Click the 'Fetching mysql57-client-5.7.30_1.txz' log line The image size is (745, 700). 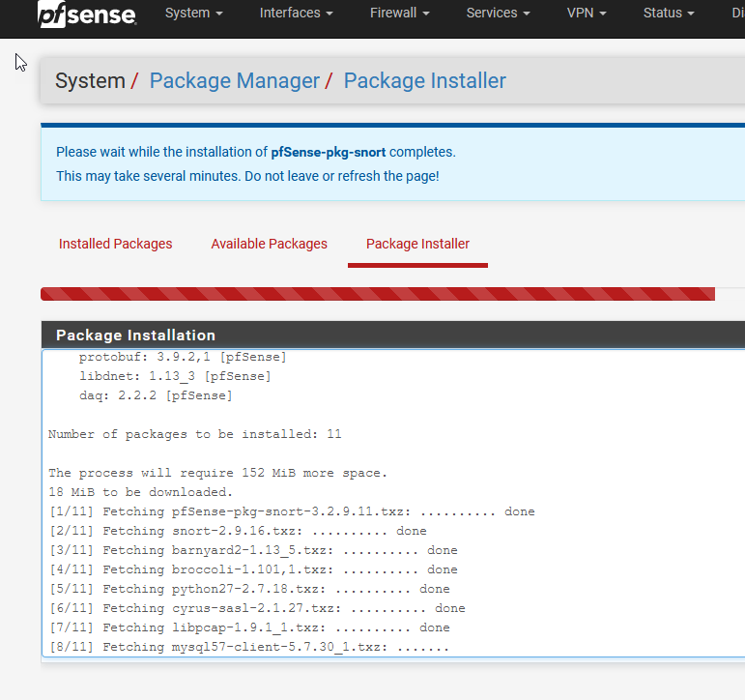[x=249, y=647]
